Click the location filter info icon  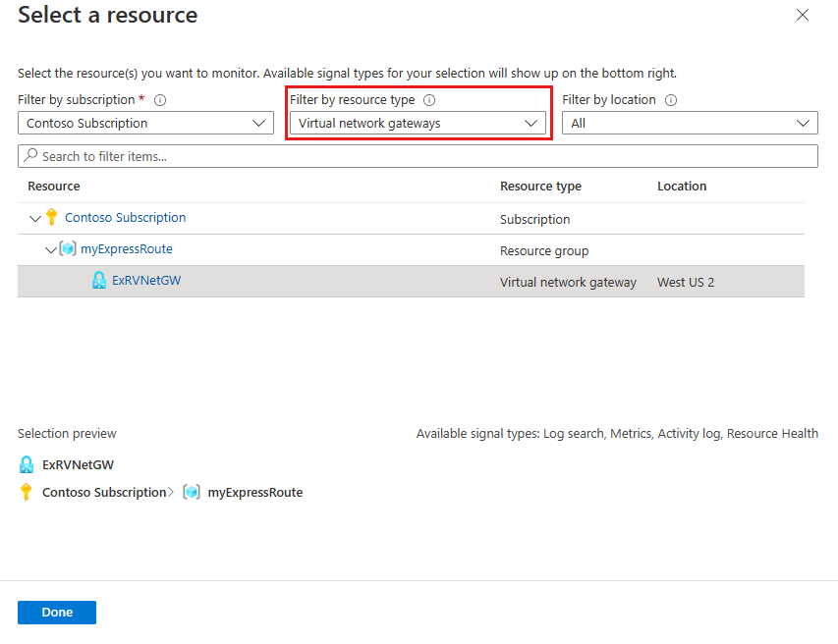671,100
